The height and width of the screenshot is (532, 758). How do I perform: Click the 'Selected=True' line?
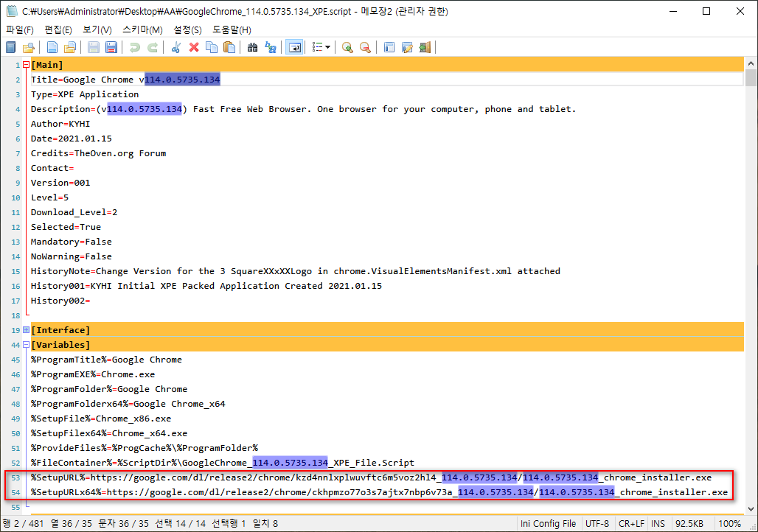coord(66,227)
